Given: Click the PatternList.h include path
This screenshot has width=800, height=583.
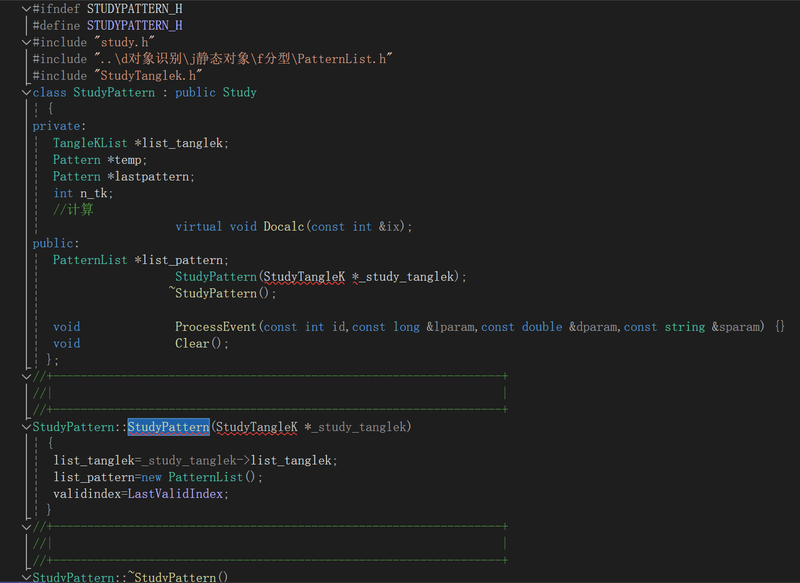Looking at the screenshot, I should click(x=243, y=59).
